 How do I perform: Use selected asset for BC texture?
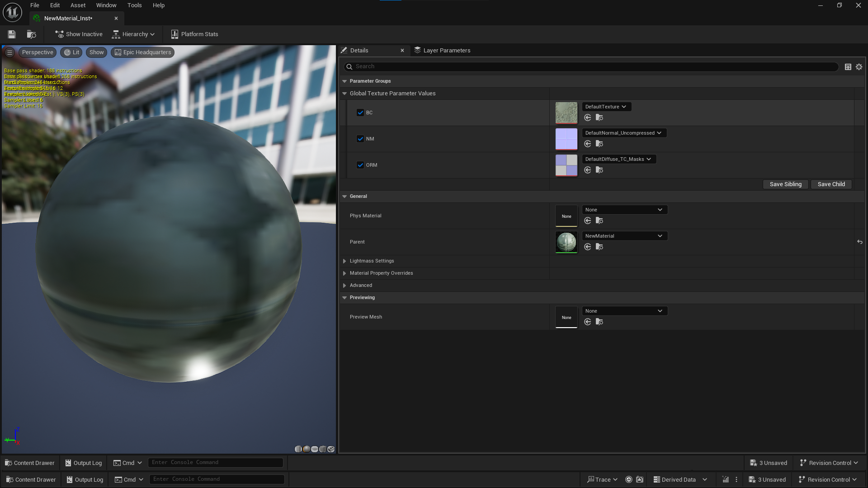click(588, 118)
